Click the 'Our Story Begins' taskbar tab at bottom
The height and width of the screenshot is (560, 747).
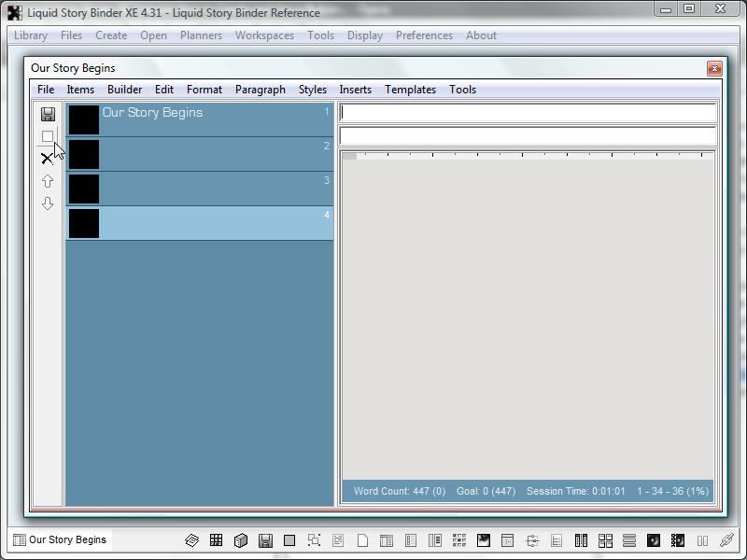pos(60,539)
